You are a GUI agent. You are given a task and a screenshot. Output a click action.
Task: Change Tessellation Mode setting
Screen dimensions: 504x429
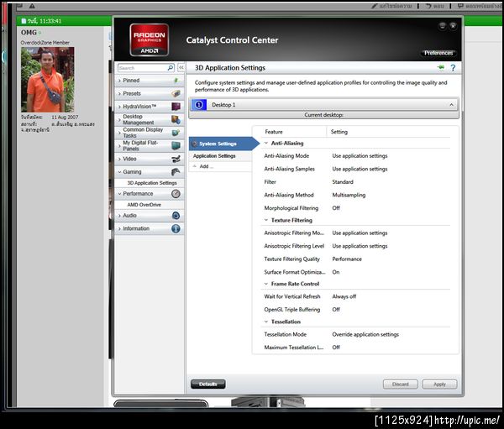(x=365, y=334)
